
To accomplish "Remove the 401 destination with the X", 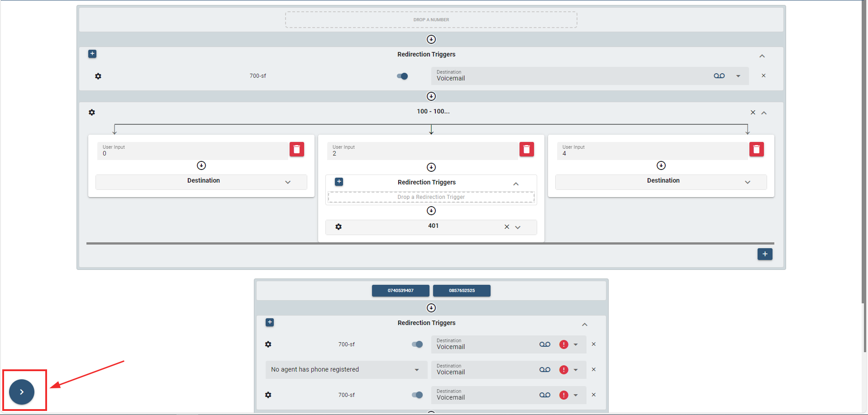I will tap(507, 227).
